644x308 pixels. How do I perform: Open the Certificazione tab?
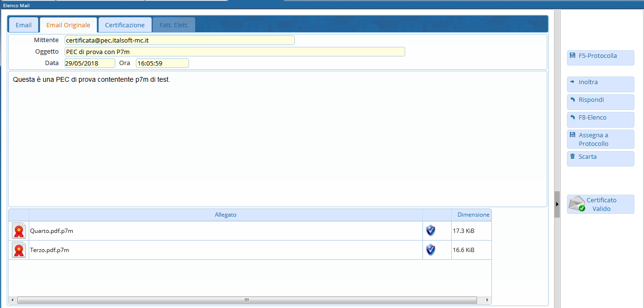pos(125,25)
